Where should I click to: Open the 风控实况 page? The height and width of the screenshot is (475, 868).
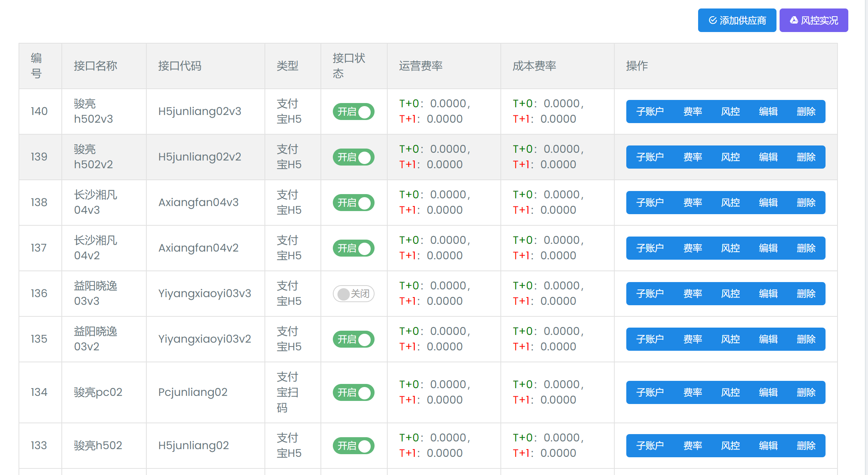[x=814, y=20]
